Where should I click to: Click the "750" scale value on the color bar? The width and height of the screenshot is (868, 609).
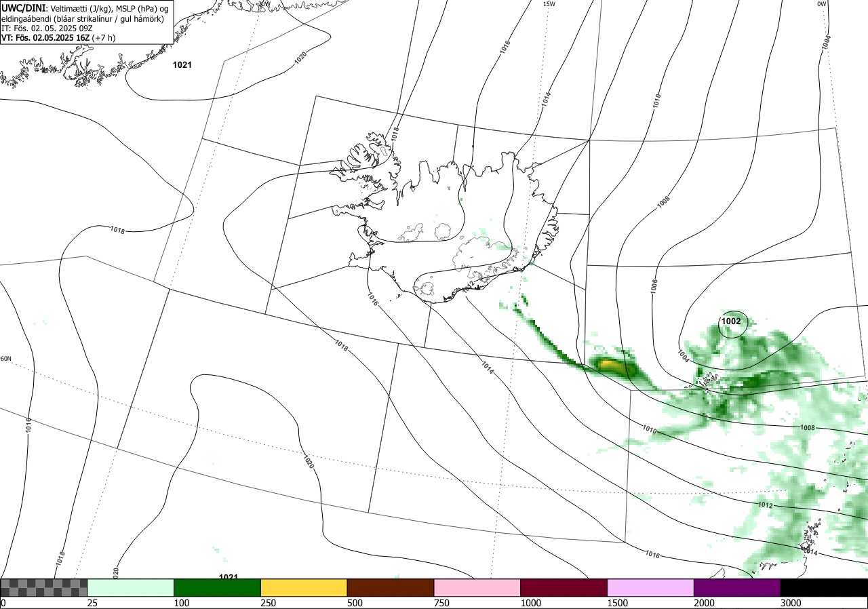click(x=441, y=603)
